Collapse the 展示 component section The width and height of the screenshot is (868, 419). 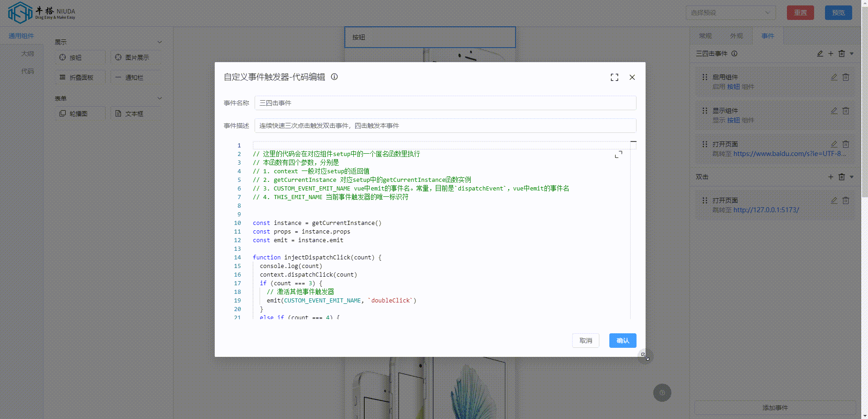coord(159,42)
